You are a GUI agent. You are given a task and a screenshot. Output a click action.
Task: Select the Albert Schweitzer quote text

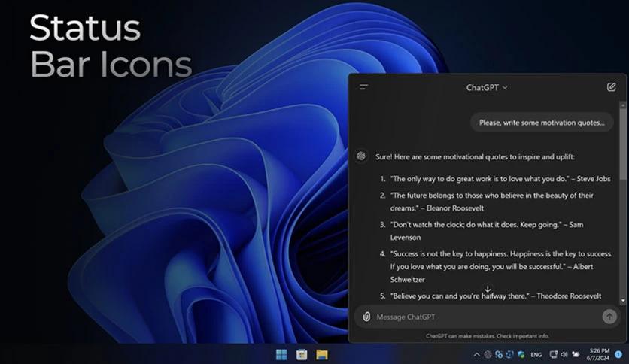[501, 266]
